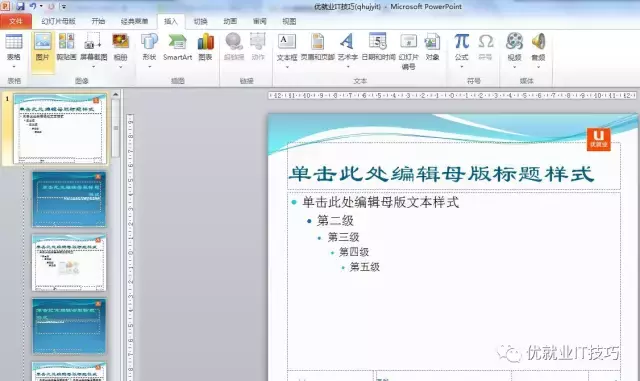Choose the 形状 shapes icon

[x=149, y=42]
